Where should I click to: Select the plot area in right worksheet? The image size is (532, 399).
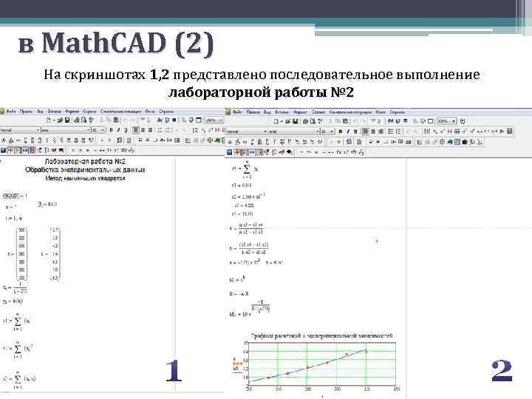click(x=322, y=364)
